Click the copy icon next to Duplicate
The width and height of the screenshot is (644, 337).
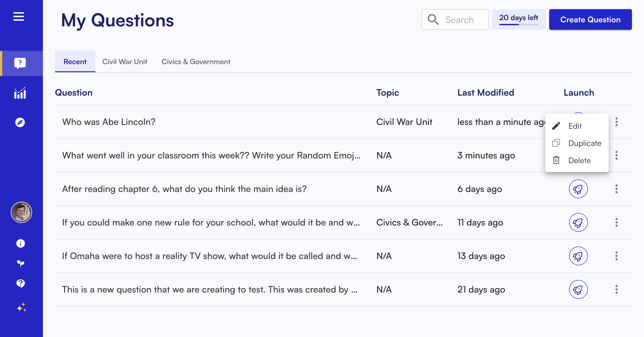[556, 143]
